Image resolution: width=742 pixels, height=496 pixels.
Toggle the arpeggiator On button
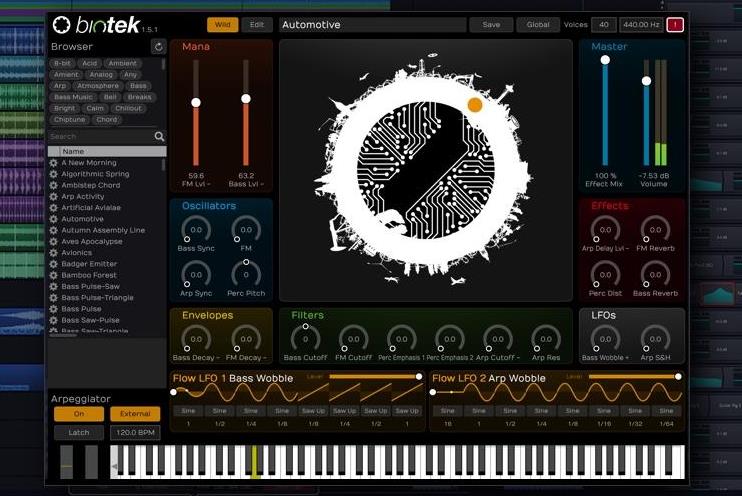pyautogui.click(x=79, y=414)
